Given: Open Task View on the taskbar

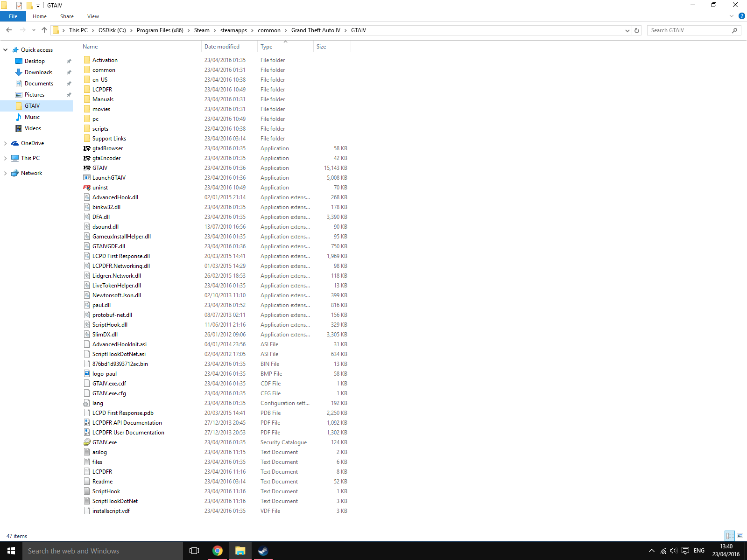Looking at the screenshot, I should tap(194, 551).
